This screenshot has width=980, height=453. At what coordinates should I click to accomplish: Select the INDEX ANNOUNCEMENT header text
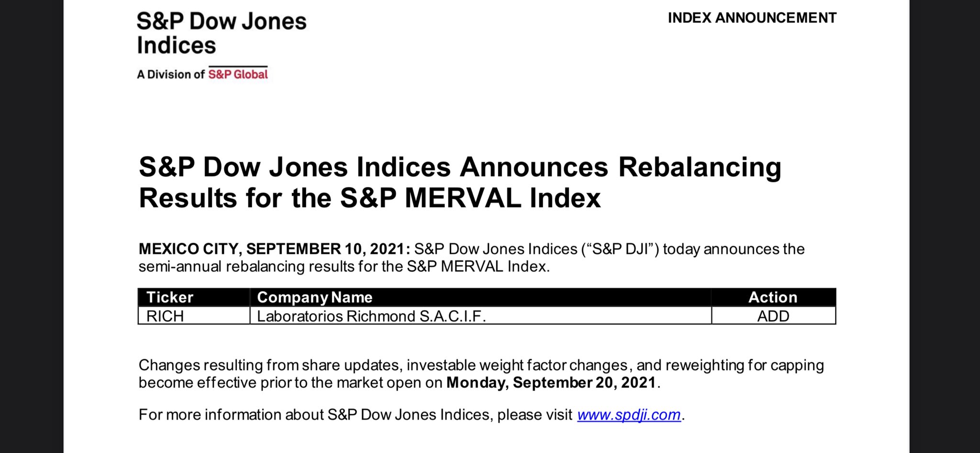(x=752, y=18)
